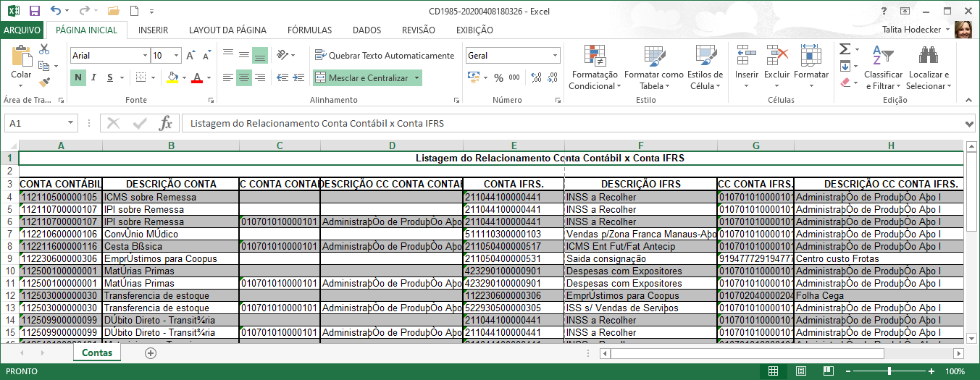Click the Open folder icon in quick access toolbar
The height and width of the screenshot is (380, 980).
[113, 11]
